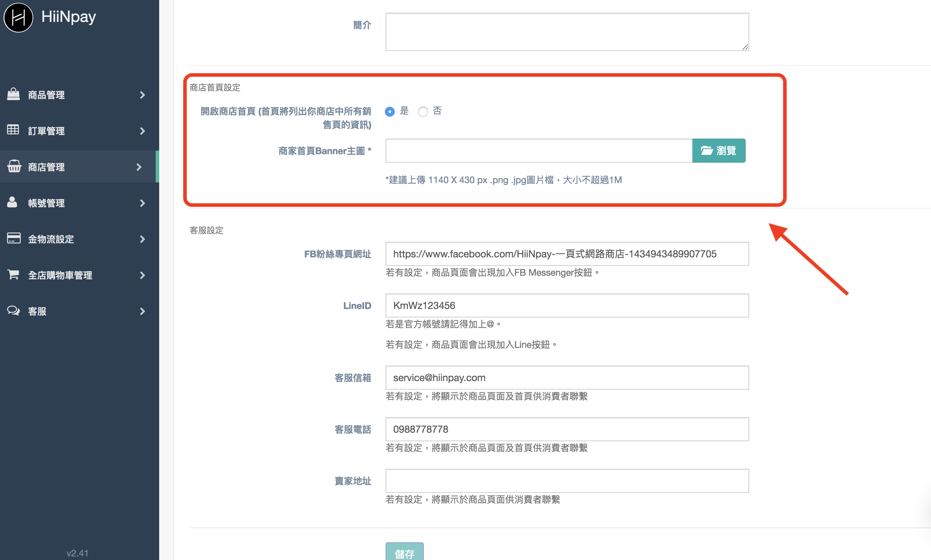This screenshot has width=931, height=560.
Task: Click the 若是官方帳號請記得加上@ hint
Action: [443, 324]
